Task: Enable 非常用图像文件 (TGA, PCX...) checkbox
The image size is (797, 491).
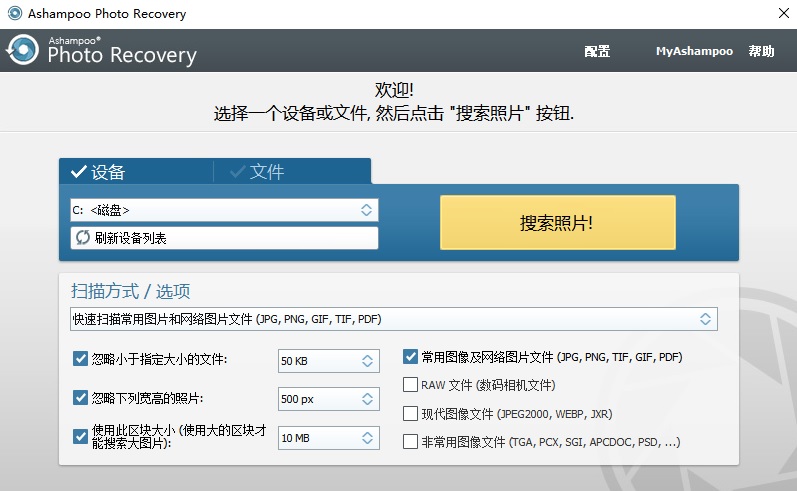Action: (x=410, y=442)
